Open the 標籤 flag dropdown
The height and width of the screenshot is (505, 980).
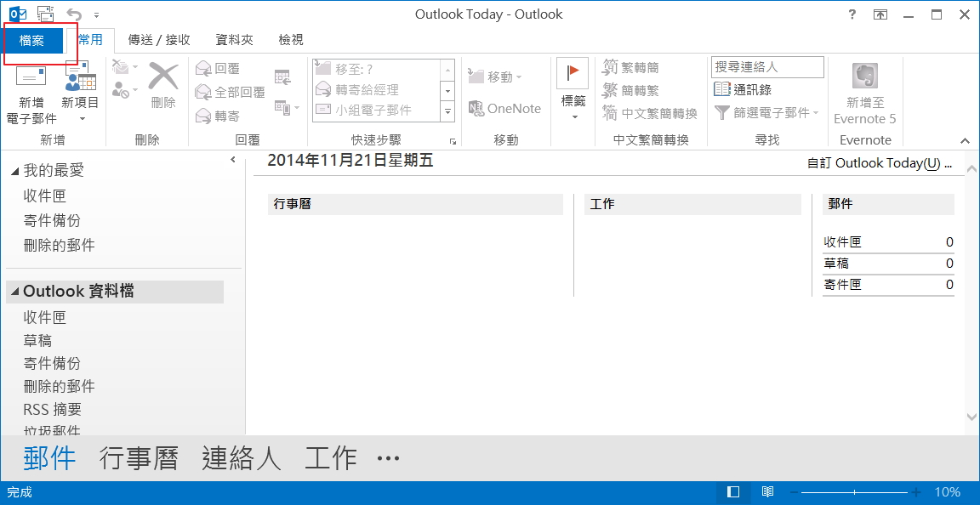pos(573,90)
